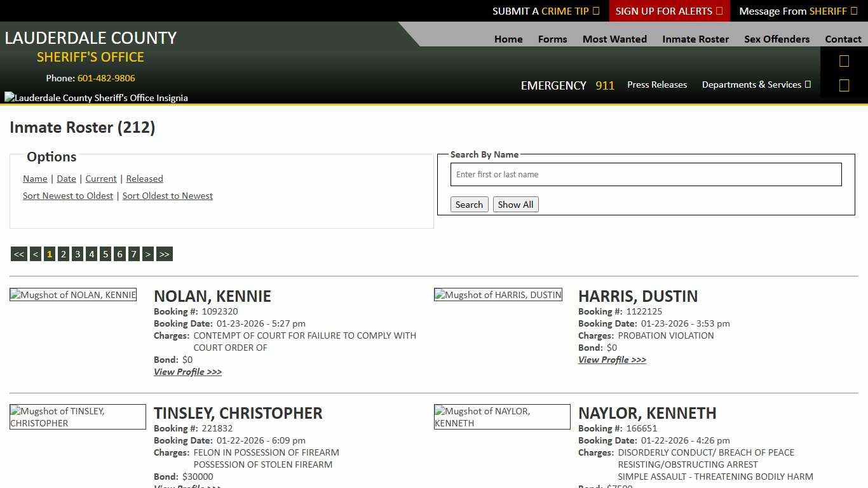This screenshot has height=488, width=868.
Task: Click the Sheriff's Office insignia image
Action: (x=96, y=97)
